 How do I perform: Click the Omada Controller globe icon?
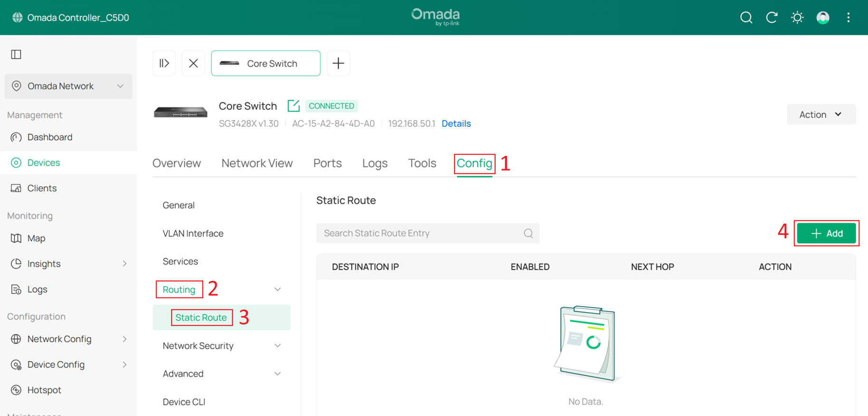click(x=18, y=18)
